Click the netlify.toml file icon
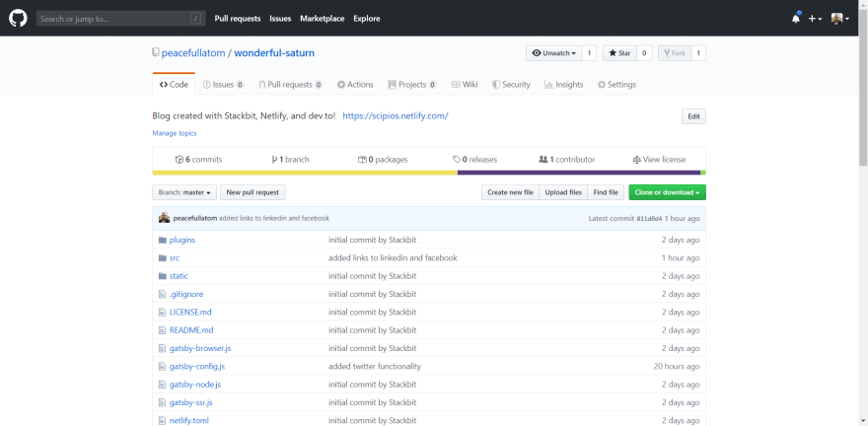The image size is (868, 426). pyautogui.click(x=162, y=420)
